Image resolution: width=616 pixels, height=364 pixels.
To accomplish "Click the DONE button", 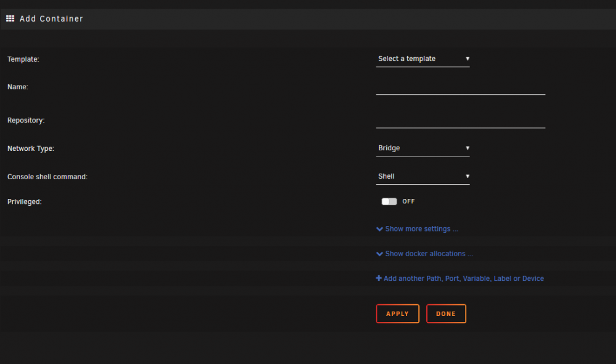I will pos(446,313).
